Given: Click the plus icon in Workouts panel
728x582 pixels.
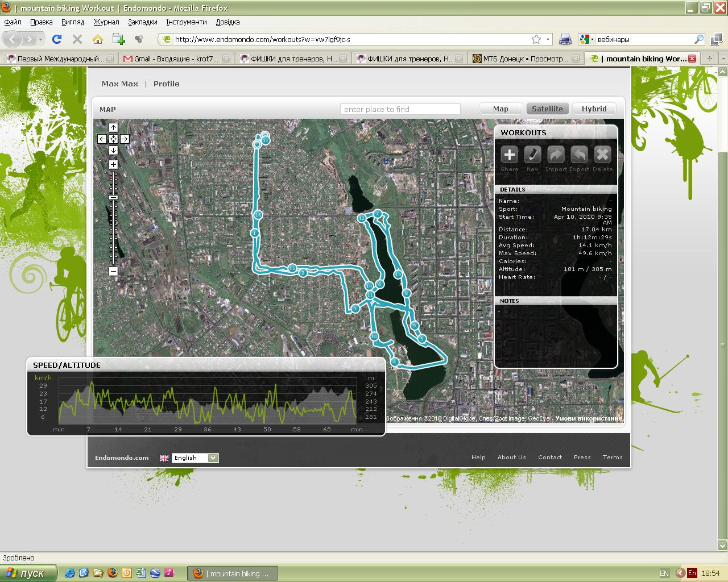Looking at the screenshot, I should [510, 155].
